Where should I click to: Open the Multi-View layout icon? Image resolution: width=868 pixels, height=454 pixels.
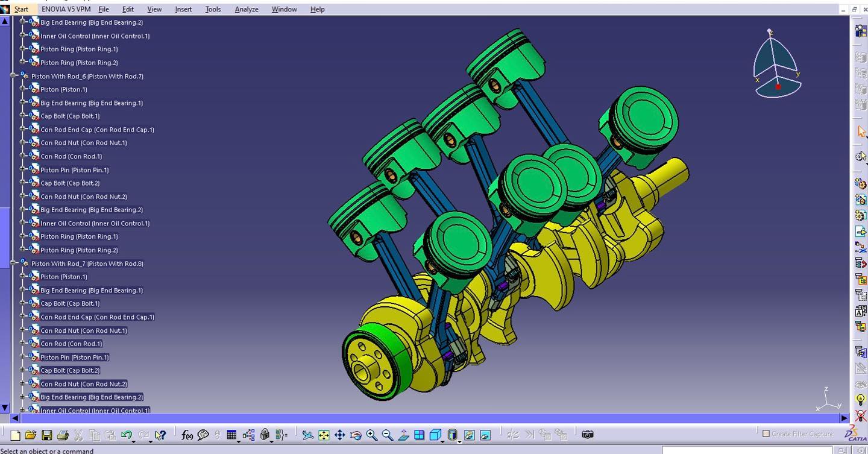(x=419, y=435)
